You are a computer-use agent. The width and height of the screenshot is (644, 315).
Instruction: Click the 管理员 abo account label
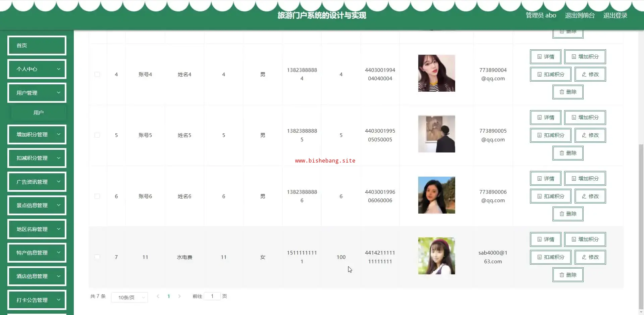(541, 15)
